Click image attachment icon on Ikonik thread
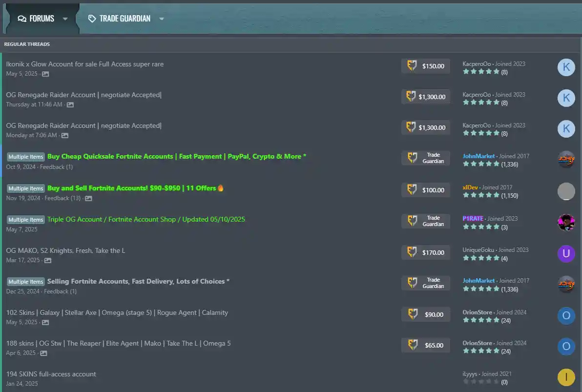 click(x=45, y=74)
